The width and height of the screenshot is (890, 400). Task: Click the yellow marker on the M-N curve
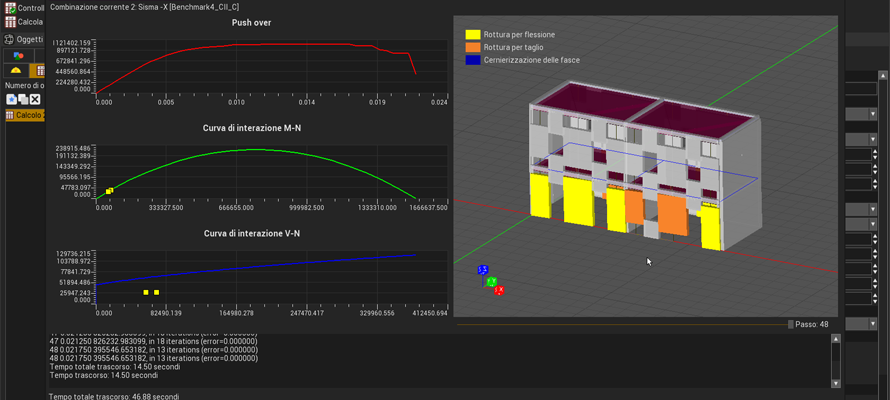click(x=110, y=191)
